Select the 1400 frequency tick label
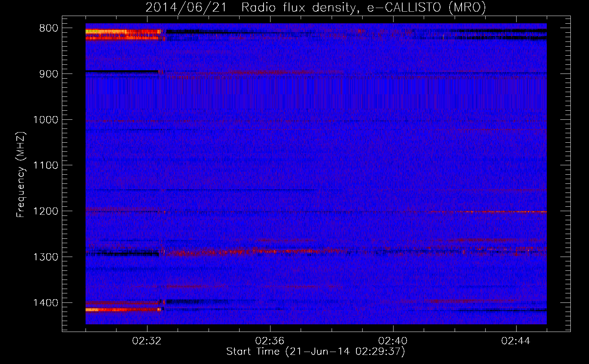Image resolution: width=589 pixels, height=364 pixels. pos(46,303)
